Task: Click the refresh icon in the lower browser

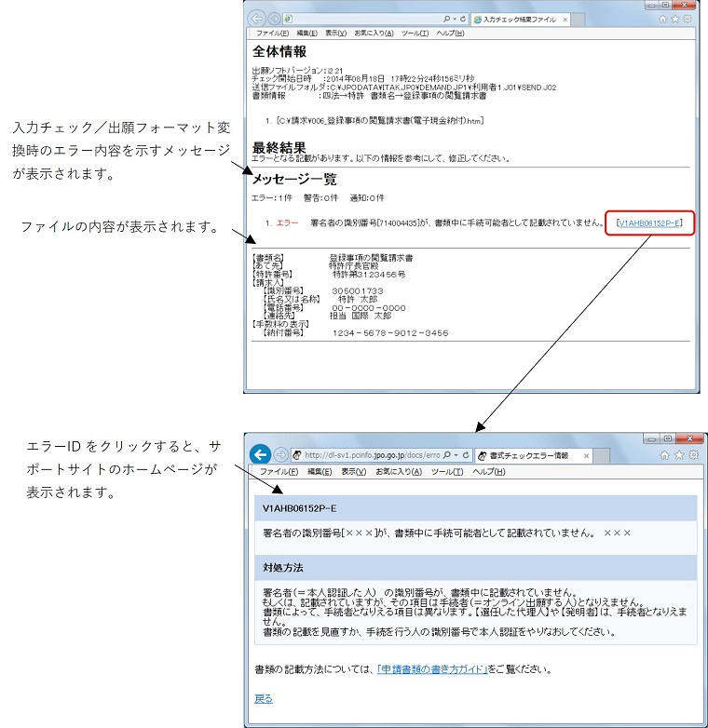Action: [467, 456]
